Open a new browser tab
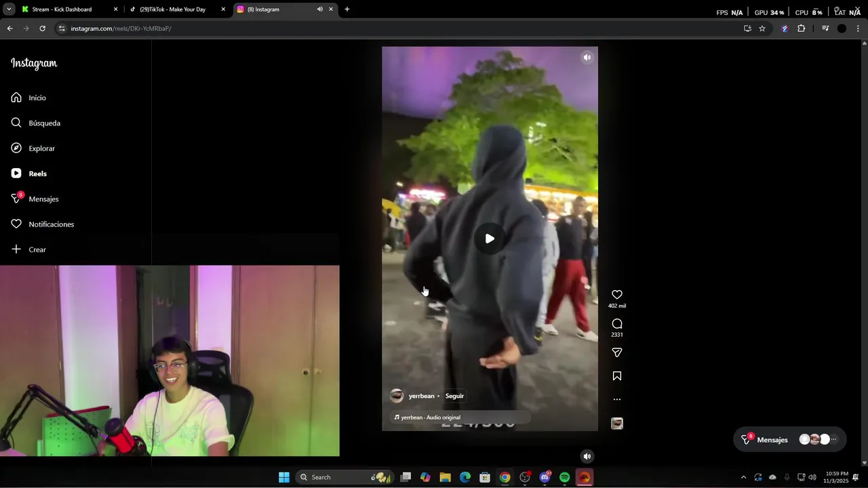The width and height of the screenshot is (868, 488). tap(347, 9)
